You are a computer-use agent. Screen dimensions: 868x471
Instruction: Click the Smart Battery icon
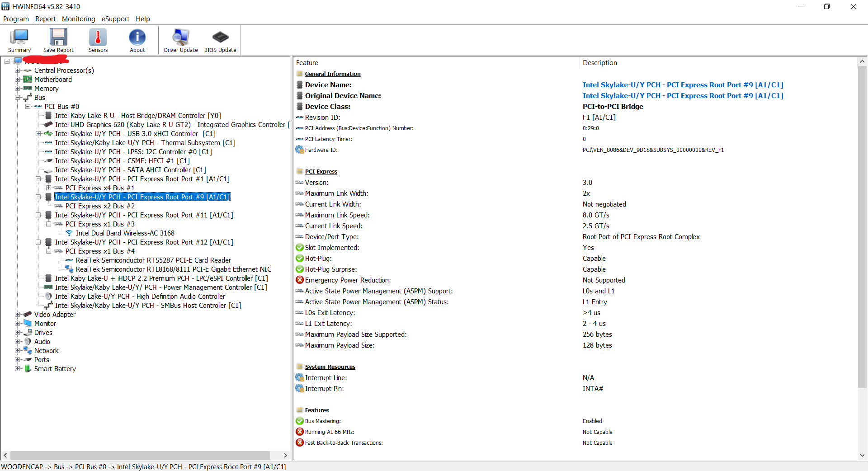[x=28, y=369]
